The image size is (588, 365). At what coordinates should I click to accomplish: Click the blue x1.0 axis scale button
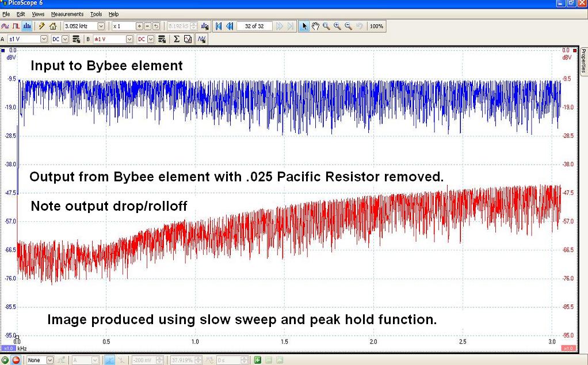[8, 348]
